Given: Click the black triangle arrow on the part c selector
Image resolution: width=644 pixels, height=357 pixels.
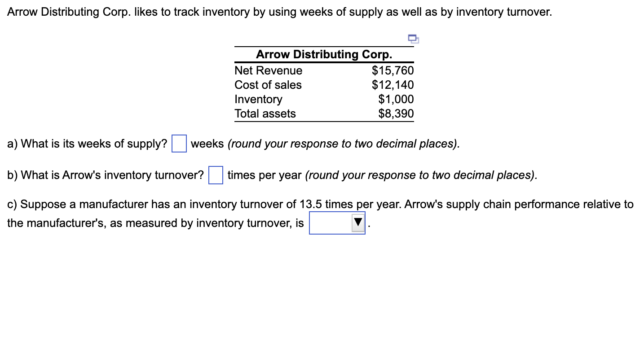Looking at the screenshot, I should (357, 223).
